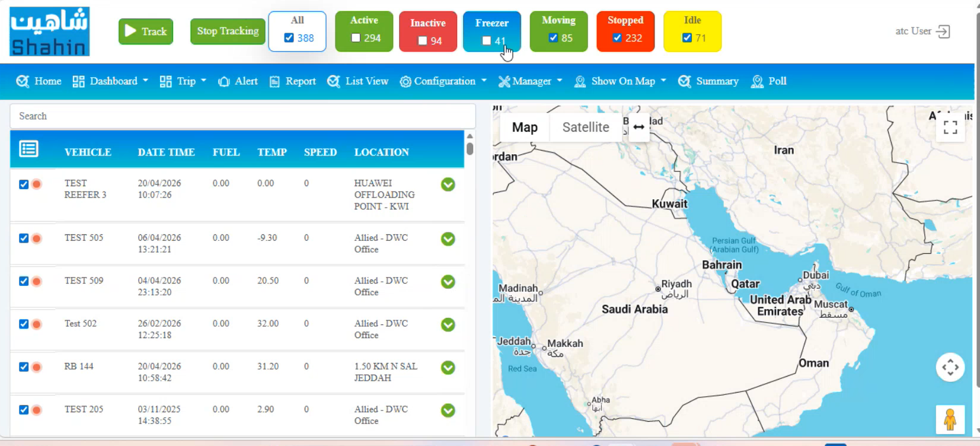The width and height of the screenshot is (980, 446).
Task: Uncheck the TEST REEFER 3 row checkbox
Action: point(24,184)
